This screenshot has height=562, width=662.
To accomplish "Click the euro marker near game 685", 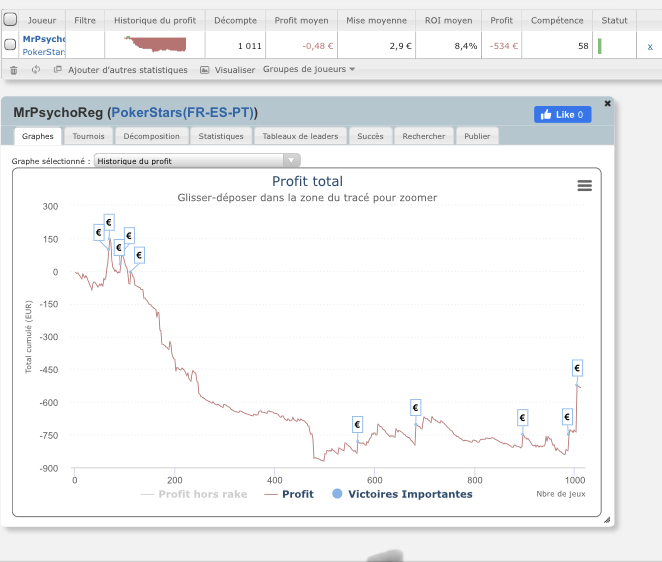I will coord(415,407).
